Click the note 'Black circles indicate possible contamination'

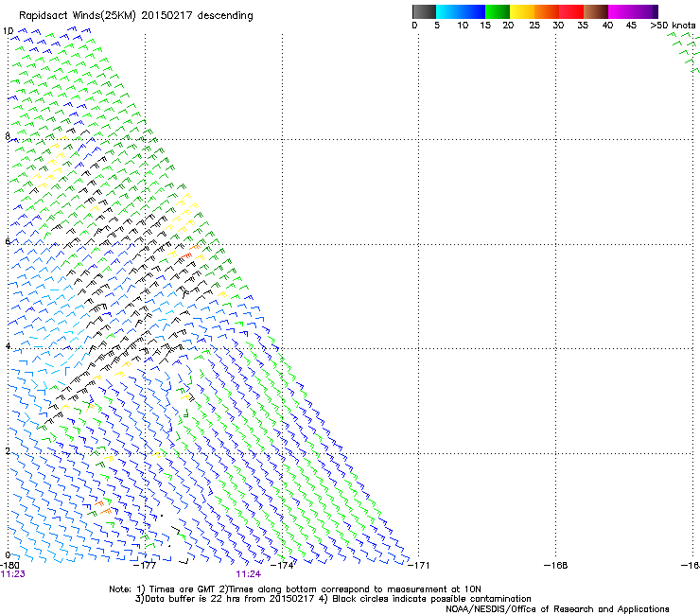[x=431, y=599]
